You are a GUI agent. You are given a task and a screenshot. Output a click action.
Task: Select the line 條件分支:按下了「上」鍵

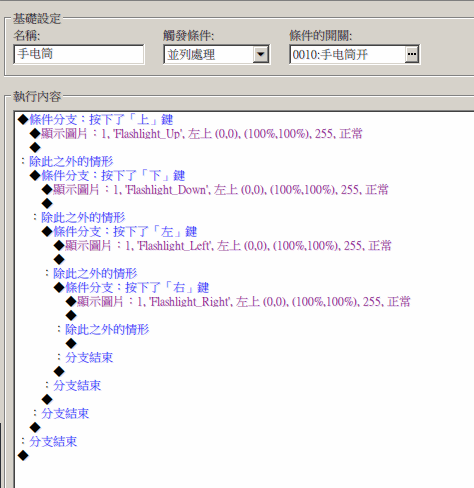pyautogui.click(x=96, y=119)
